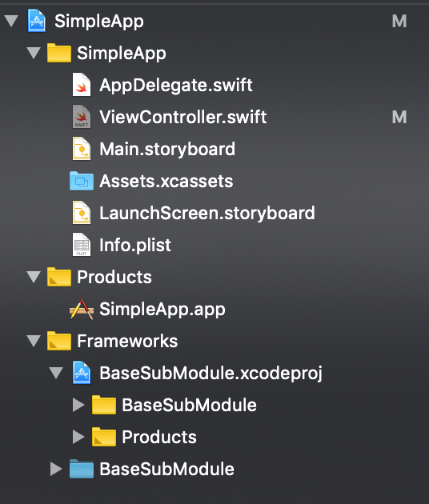Screen dimensions: 429x504
Task: Click the M status badge beside ViewController.swift
Action: pyautogui.click(x=399, y=117)
